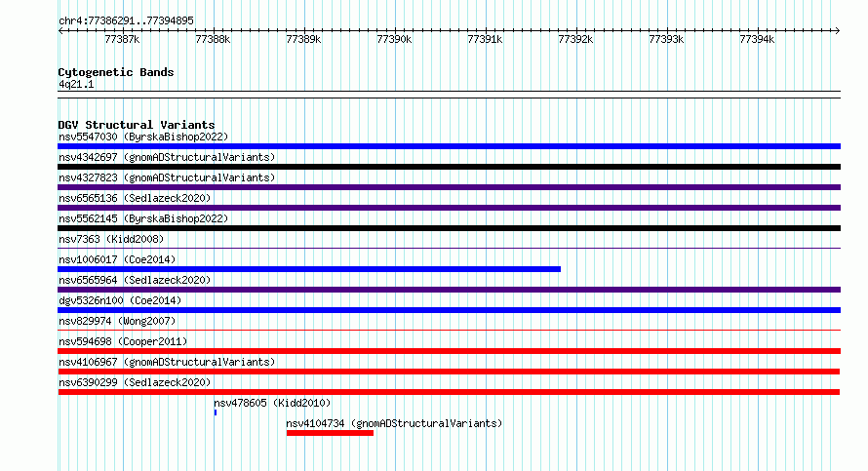This screenshot has width=868, height=471.
Task: Click the 77390k ruler tick label
Action: point(394,39)
